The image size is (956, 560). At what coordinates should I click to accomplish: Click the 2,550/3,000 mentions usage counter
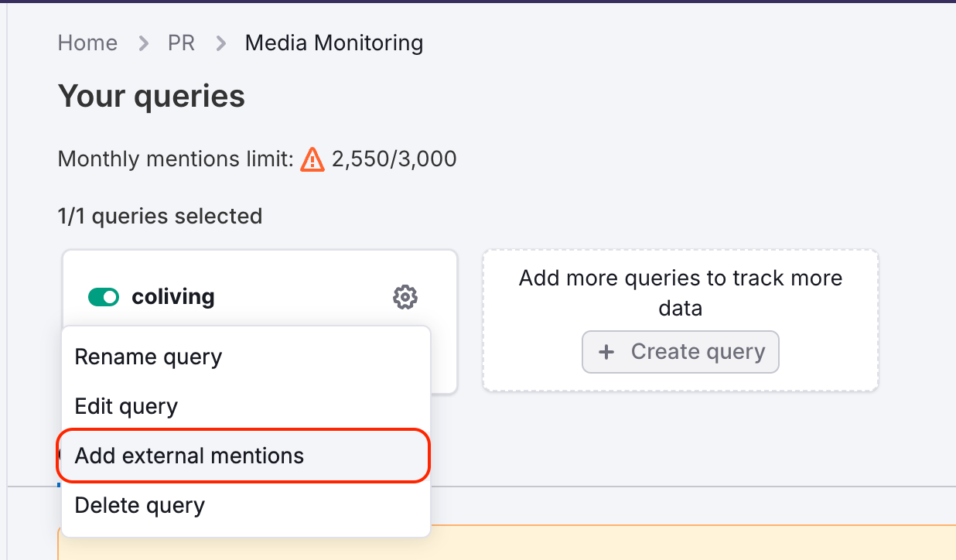click(x=394, y=159)
